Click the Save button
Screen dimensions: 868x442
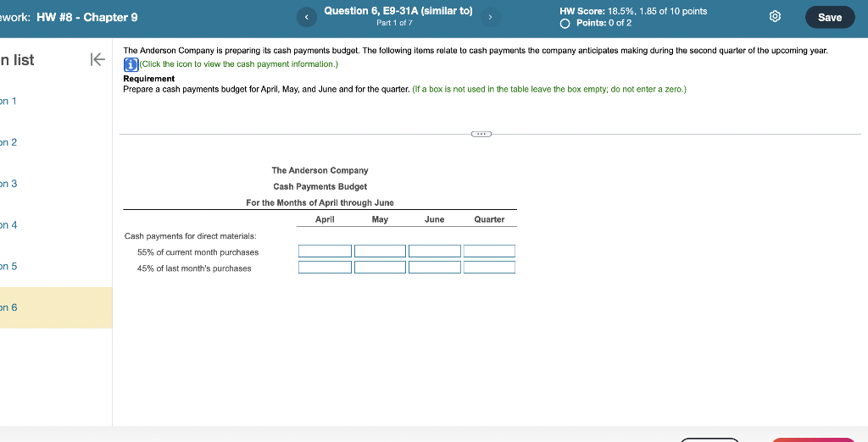pos(829,17)
